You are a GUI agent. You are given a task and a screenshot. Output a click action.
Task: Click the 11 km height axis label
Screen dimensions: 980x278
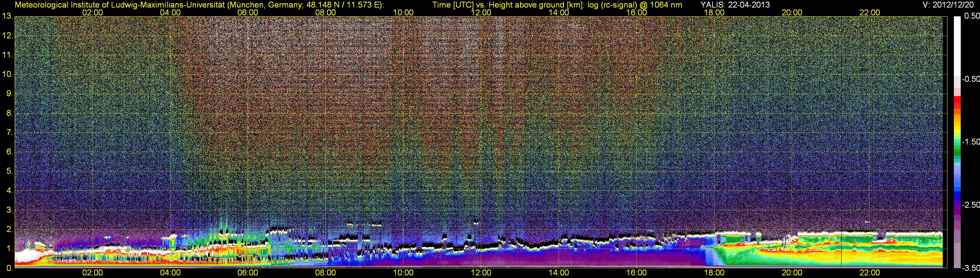(7, 55)
